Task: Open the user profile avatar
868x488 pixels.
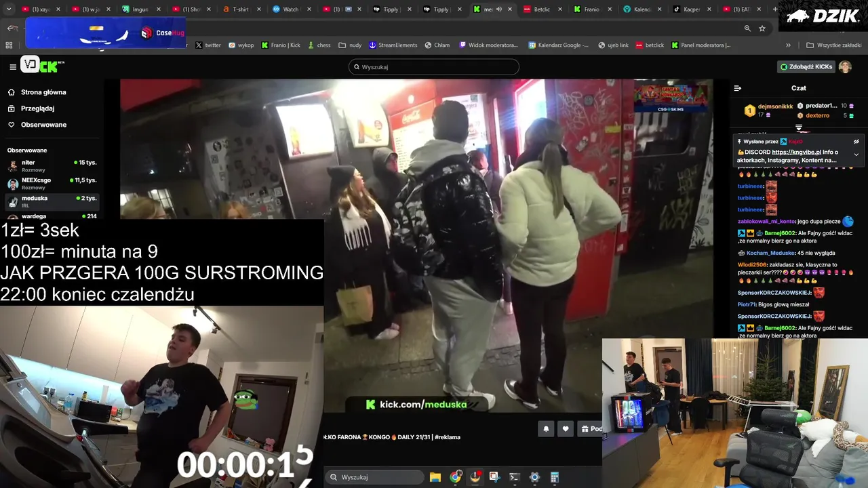Action: pos(845,67)
